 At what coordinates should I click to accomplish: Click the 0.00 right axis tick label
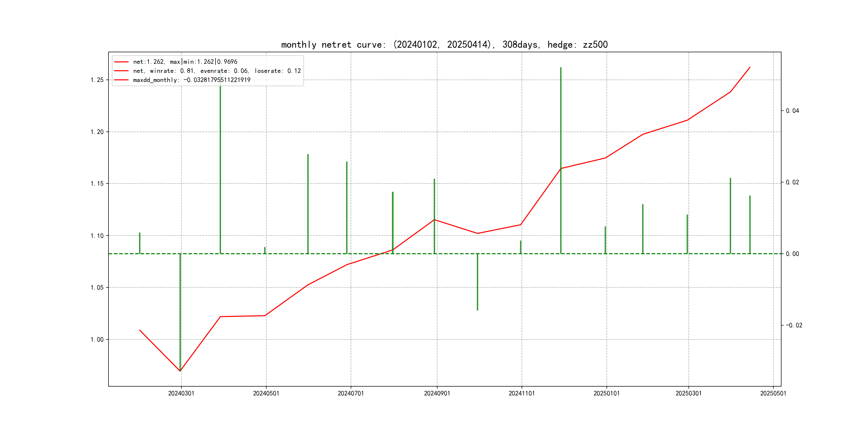point(792,254)
